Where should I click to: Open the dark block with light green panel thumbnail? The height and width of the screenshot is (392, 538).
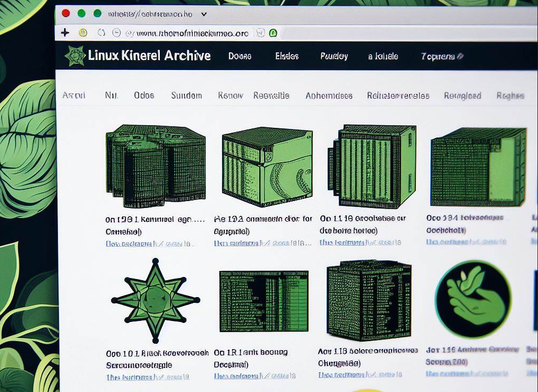479,167
